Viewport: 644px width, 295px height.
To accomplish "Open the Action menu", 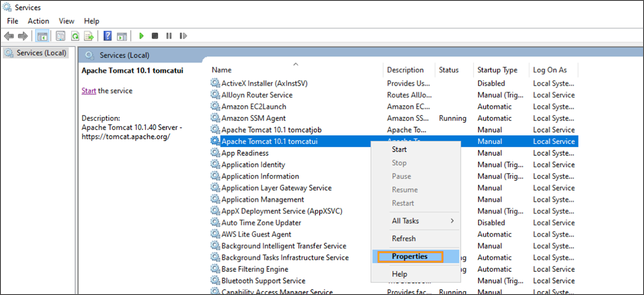I will 38,21.
